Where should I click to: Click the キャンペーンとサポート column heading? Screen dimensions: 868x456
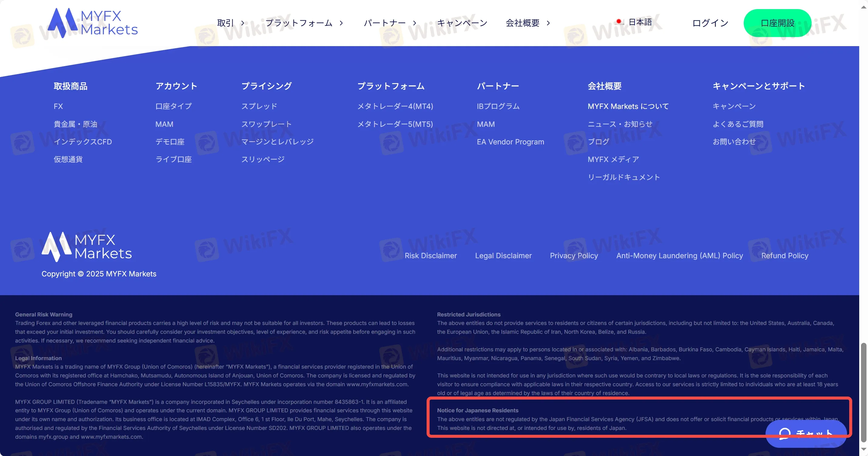tap(759, 86)
